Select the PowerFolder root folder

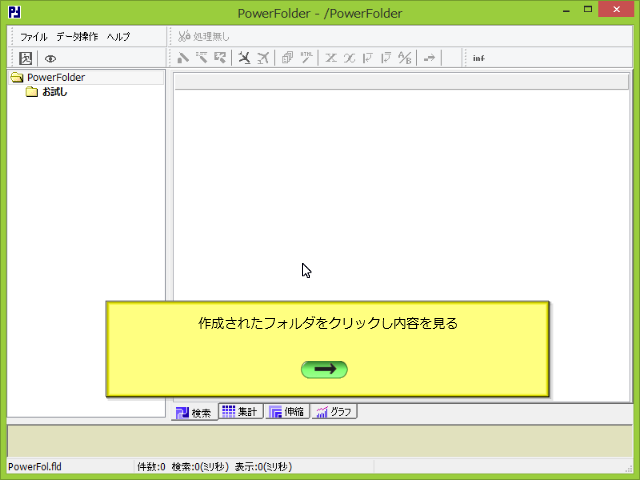(x=56, y=77)
